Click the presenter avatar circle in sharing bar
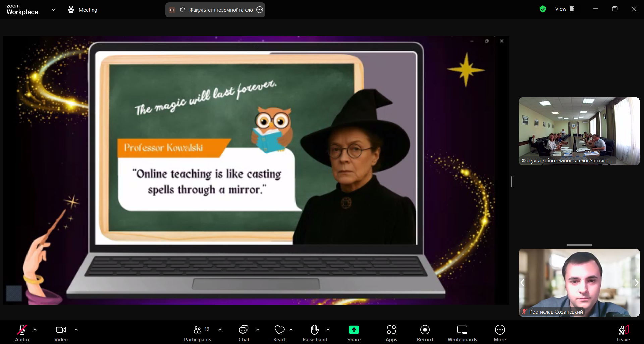The width and height of the screenshot is (644, 344). point(172,10)
